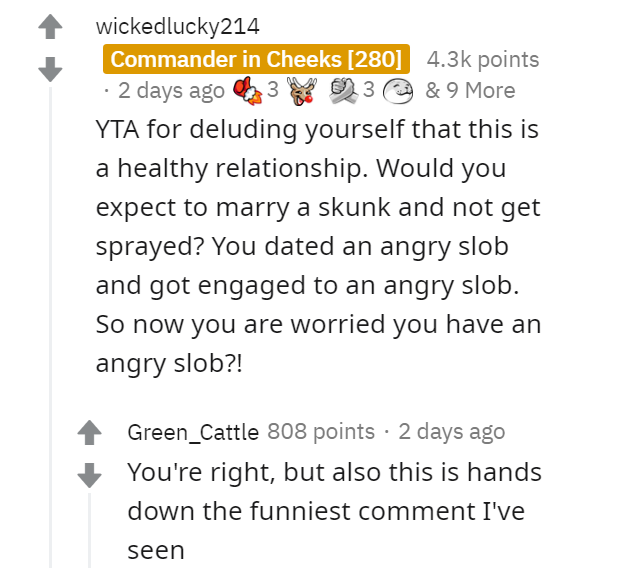Image resolution: width=639 pixels, height=568 pixels.
Task: Click the 4.3k points score
Action: coord(483,59)
